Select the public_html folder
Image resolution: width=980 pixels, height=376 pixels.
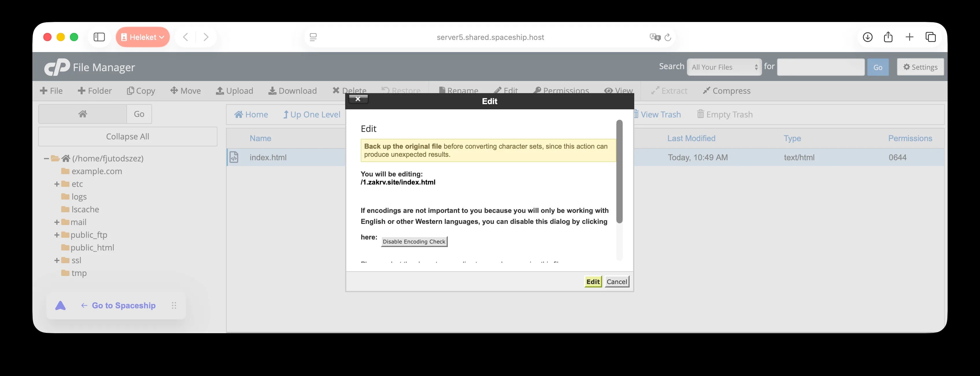click(x=92, y=248)
